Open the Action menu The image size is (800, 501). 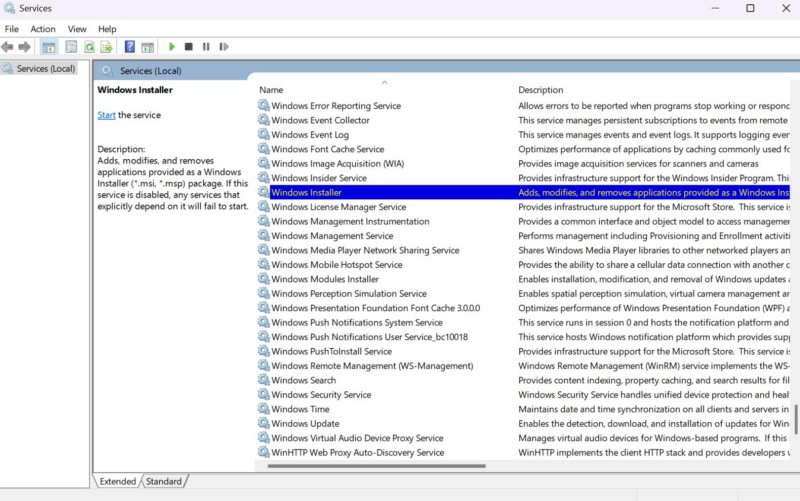pyautogui.click(x=43, y=29)
